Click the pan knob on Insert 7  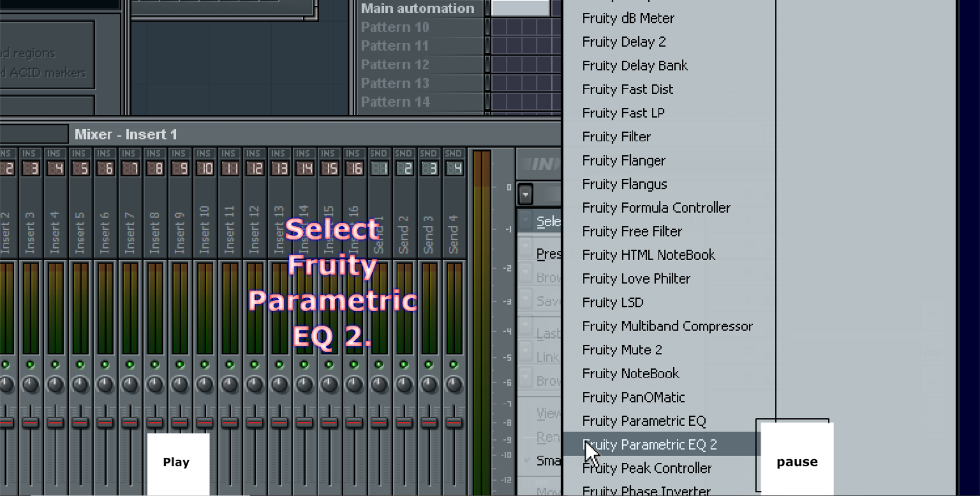pyautogui.click(x=130, y=385)
